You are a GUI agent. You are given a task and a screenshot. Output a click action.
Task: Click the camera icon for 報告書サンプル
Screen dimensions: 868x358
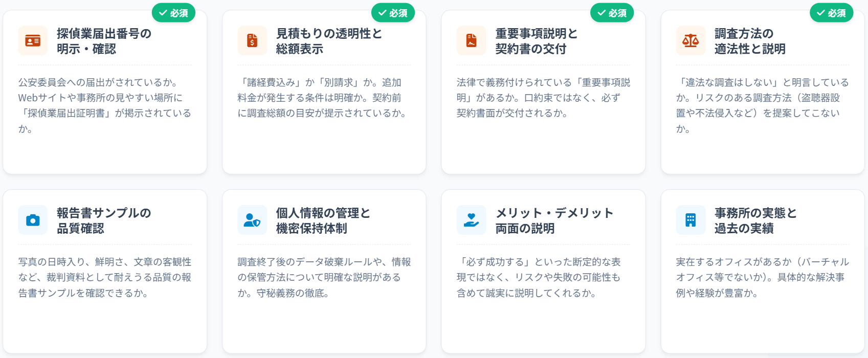pyautogui.click(x=33, y=220)
